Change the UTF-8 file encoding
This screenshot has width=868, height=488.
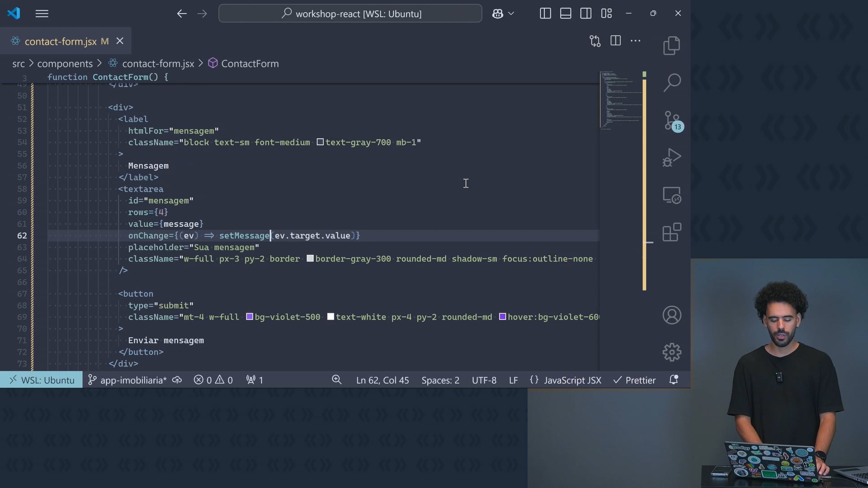(484, 380)
